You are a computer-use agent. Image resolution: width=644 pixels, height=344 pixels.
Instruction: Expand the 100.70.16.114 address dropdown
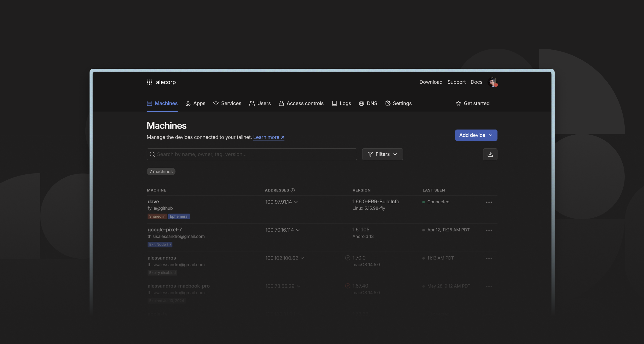[298, 230]
